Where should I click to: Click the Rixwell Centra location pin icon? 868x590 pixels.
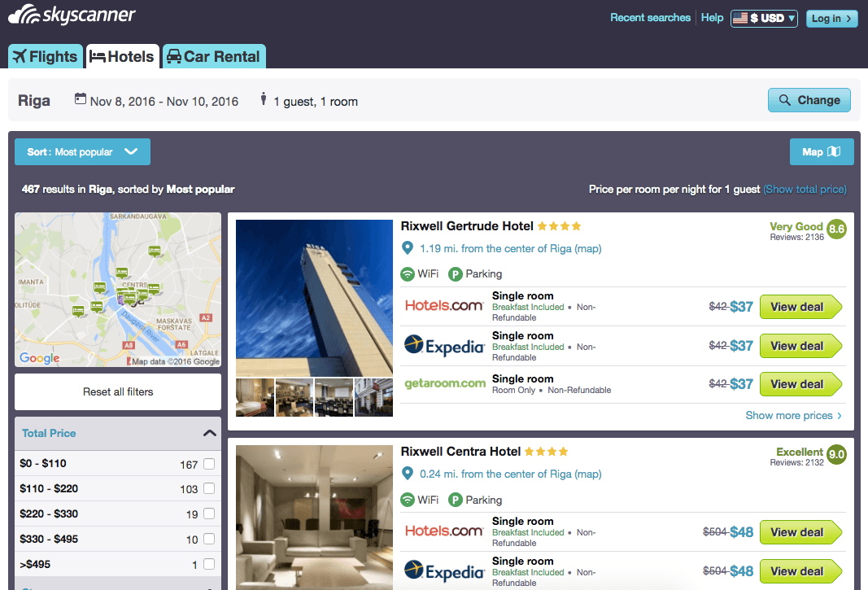click(x=408, y=474)
